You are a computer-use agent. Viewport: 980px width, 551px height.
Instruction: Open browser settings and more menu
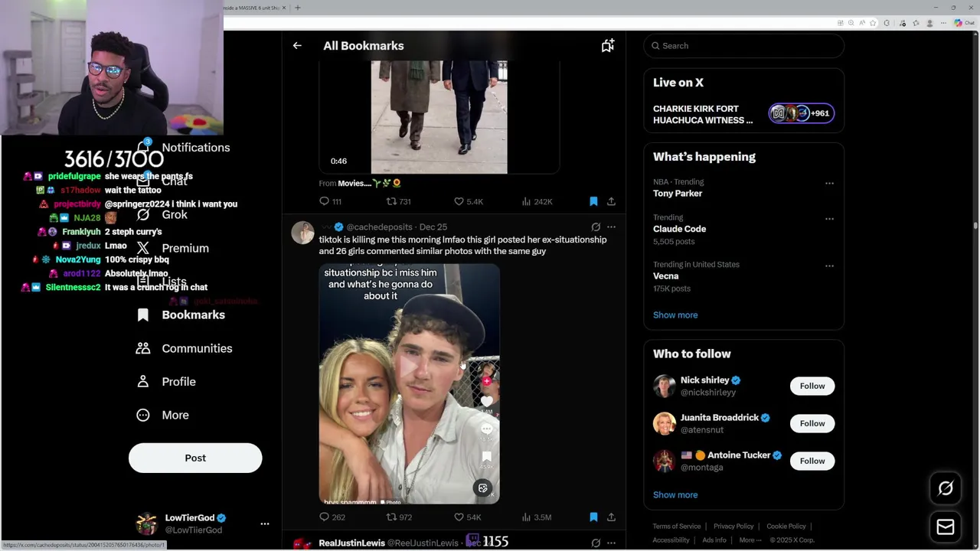(x=942, y=23)
